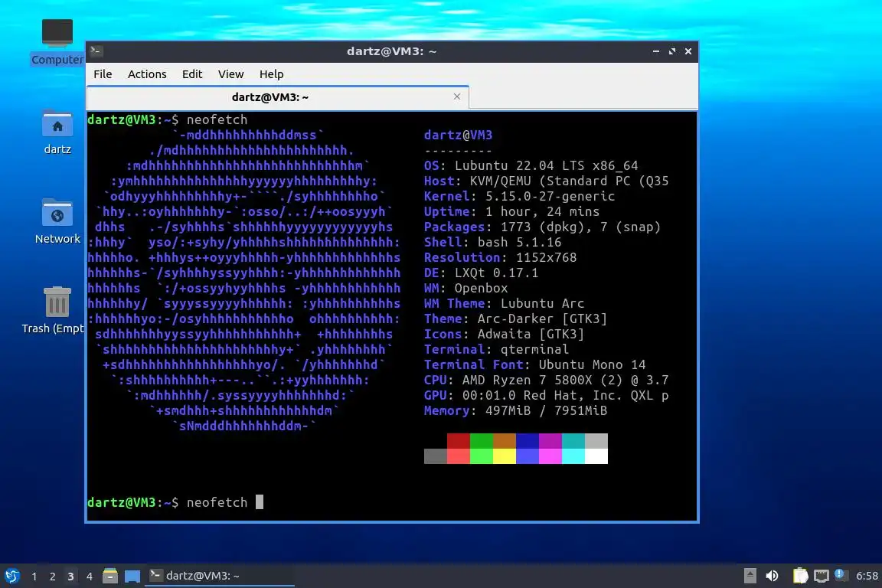The height and width of the screenshot is (588, 882).
Task: Click the Kernel: 5.15.0-27-generic line
Action: click(x=519, y=196)
